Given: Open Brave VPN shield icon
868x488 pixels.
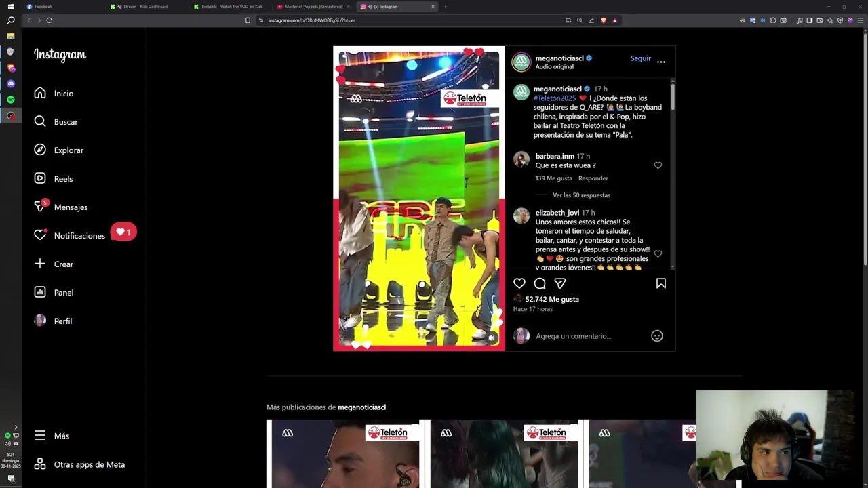Looking at the screenshot, I should click(x=840, y=20).
